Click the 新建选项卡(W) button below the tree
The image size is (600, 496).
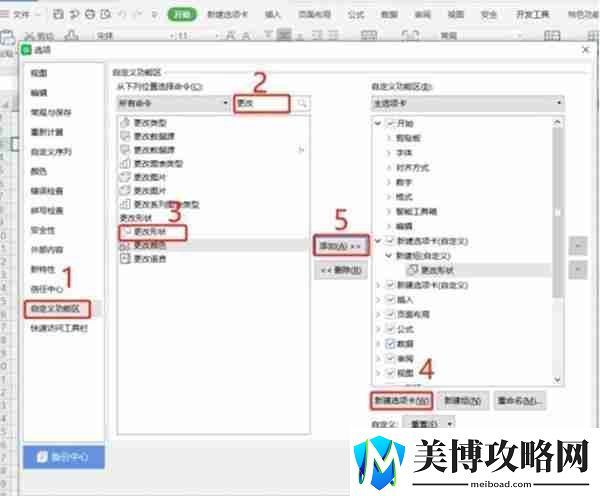(x=401, y=401)
